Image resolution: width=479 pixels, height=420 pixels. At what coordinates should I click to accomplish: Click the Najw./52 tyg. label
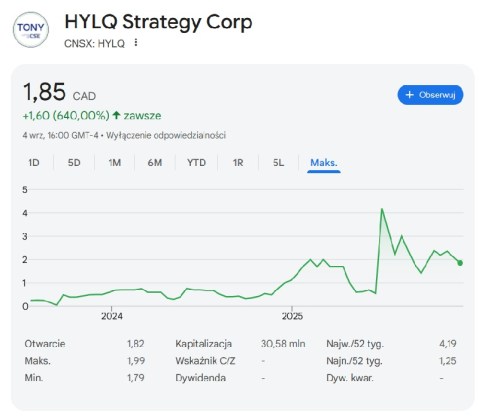click(355, 343)
